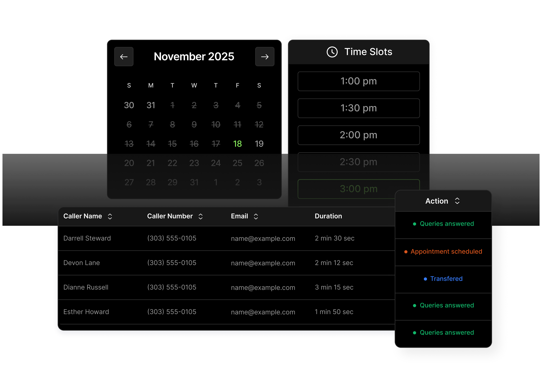Open the Darrell Steward call row
The width and height of the screenshot is (547, 392).
(87, 238)
